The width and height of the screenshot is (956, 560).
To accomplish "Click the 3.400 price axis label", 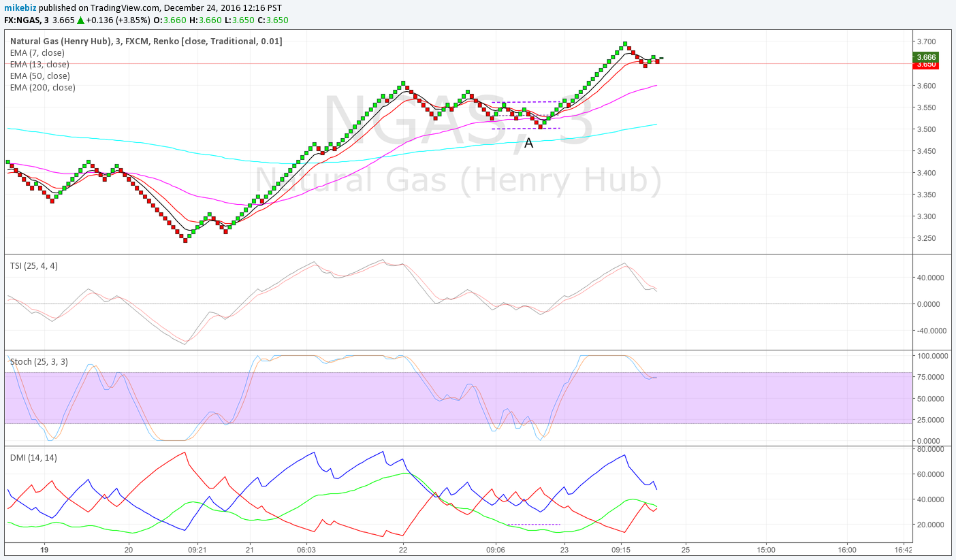I will pos(926,173).
